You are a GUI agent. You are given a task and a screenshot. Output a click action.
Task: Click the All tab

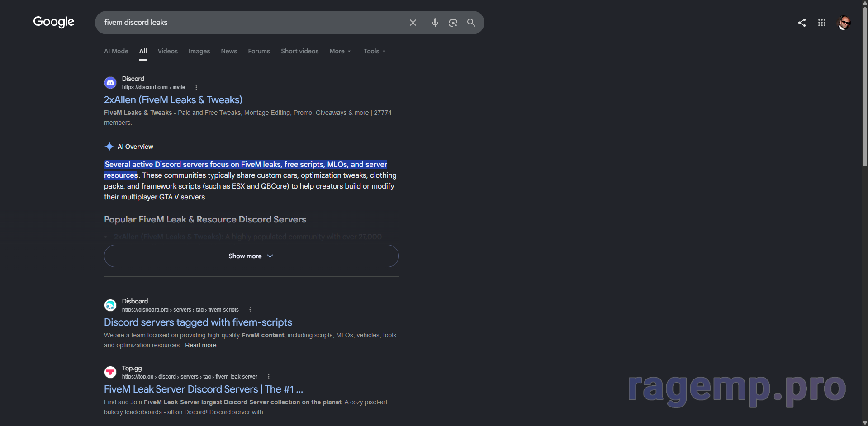143,51
